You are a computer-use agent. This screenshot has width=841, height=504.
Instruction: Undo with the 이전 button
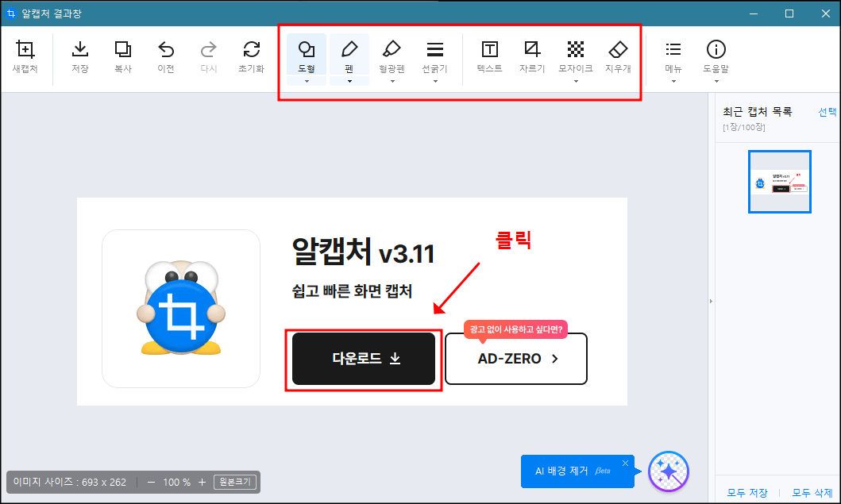pyautogui.click(x=166, y=56)
